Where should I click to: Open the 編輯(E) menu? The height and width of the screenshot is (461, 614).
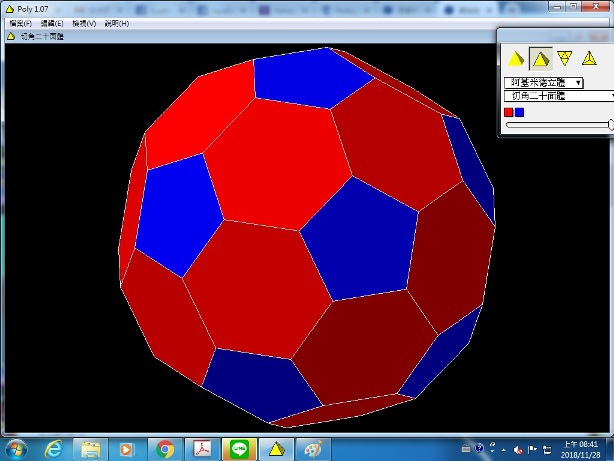click(52, 24)
